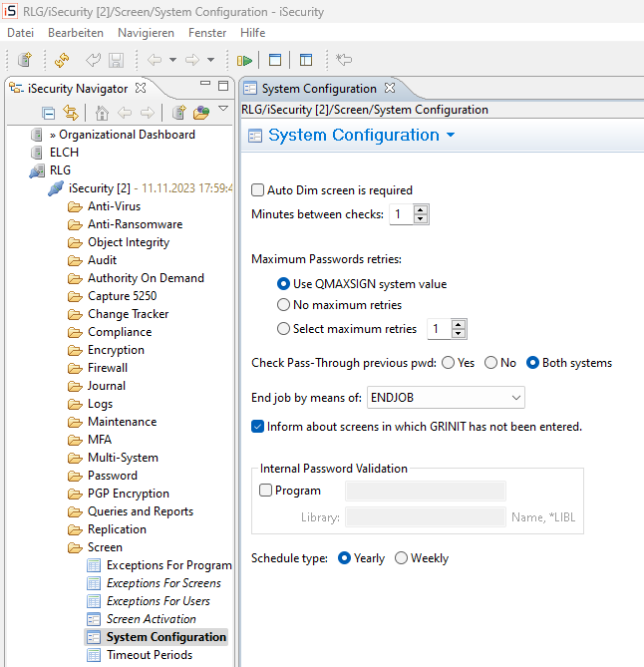Choose Yes for Check Pass-Through previous pwd
The height and width of the screenshot is (667, 644).
[448, 363]
